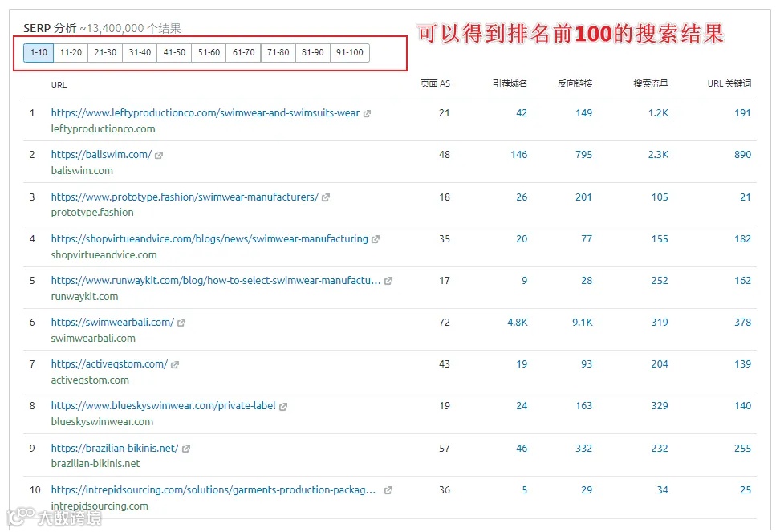Click URL keywords value 140 for blueskyswimwear
The image size is (776, 532).
(743, 406)
